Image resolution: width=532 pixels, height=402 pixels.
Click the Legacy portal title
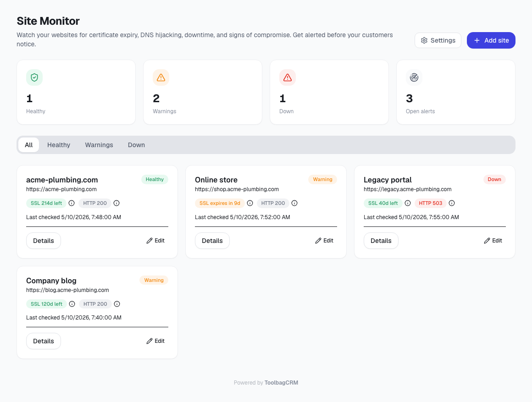click(388, 180)
